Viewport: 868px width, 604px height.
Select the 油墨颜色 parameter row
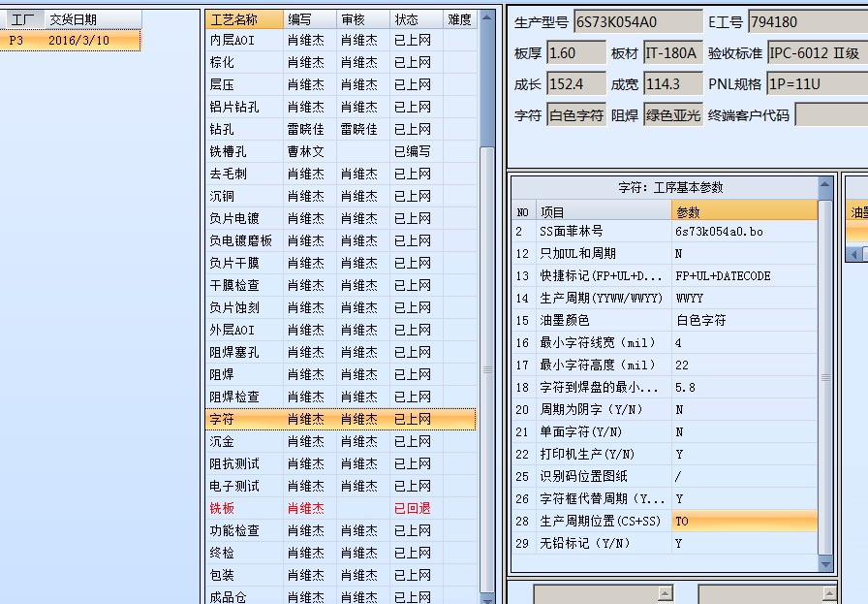coord(665,320)
